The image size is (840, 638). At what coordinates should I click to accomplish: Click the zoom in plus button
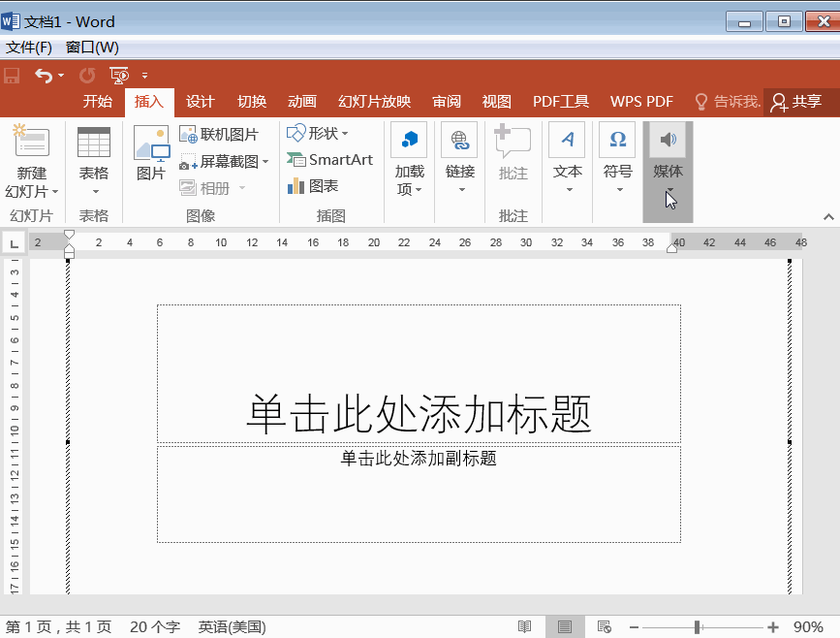click(x=772, y=626)
